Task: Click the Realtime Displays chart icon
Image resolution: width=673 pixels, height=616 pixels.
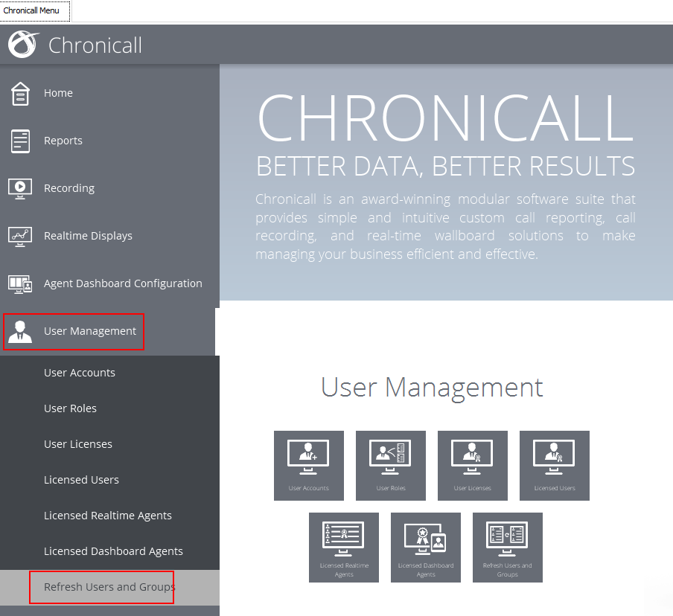Action: click(20, 237)
